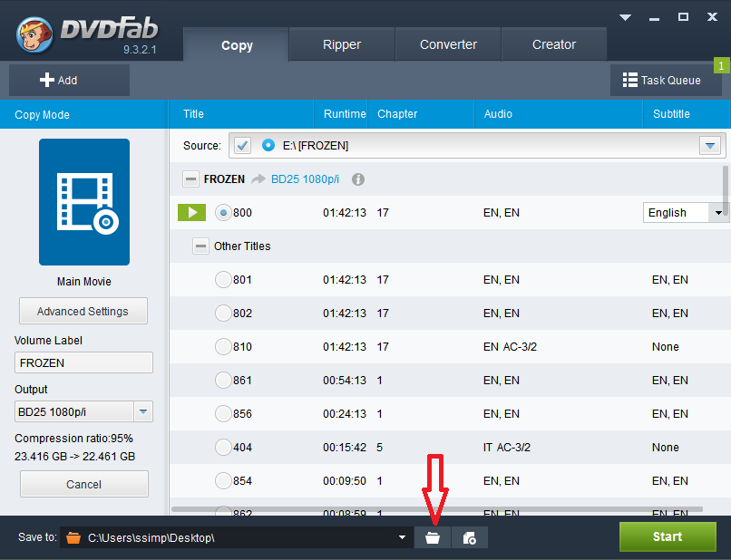The width and height of the screenshot is (731, 560).
Task: Click runtime 00:24:13 of title 856
Action: pos(345,414)
